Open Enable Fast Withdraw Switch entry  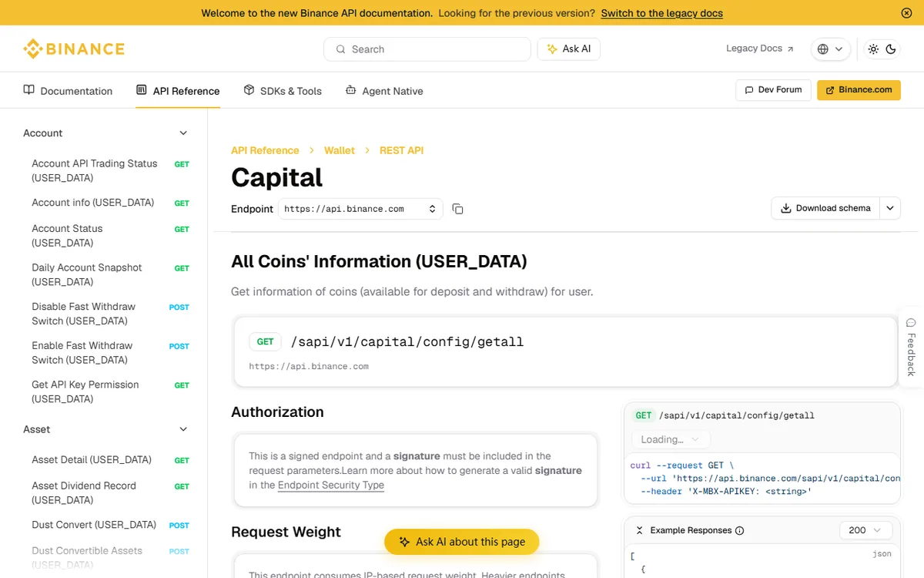[110, 352]
